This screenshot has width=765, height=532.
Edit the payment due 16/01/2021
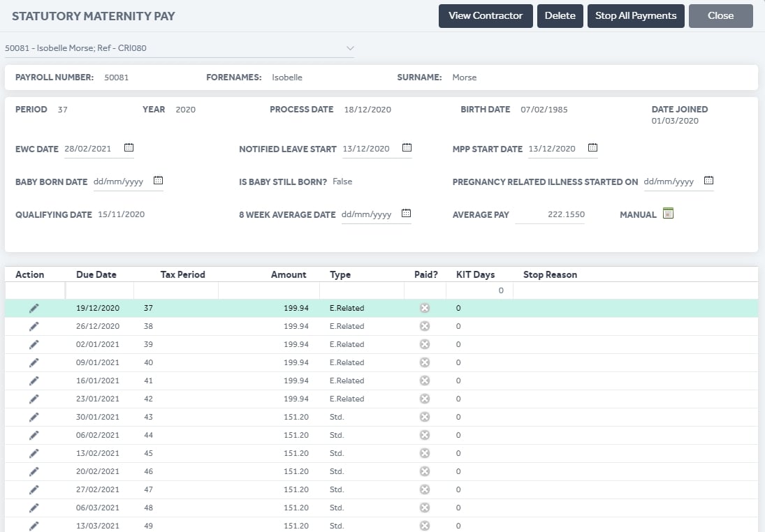pyautogui.click(x=34, y=380)
